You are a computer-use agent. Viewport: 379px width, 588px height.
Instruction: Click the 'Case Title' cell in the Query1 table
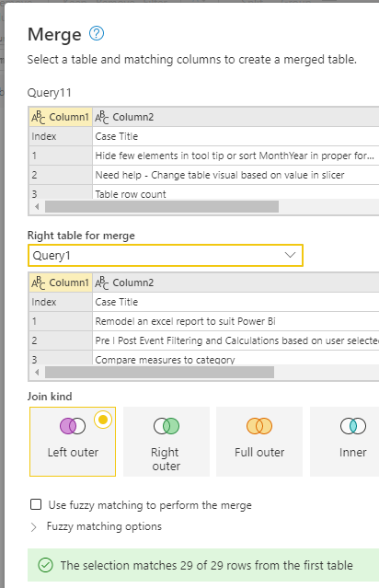click(x=235, y=302)
